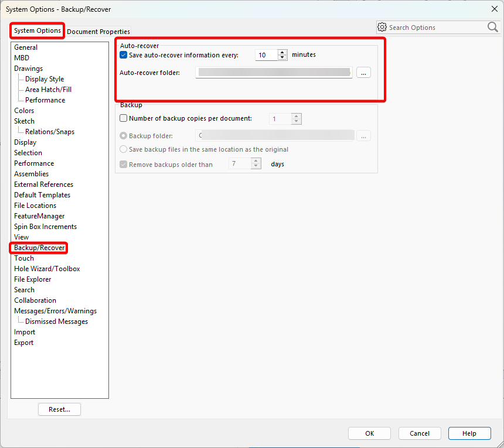Click the Reset... button

pos(59,409)
